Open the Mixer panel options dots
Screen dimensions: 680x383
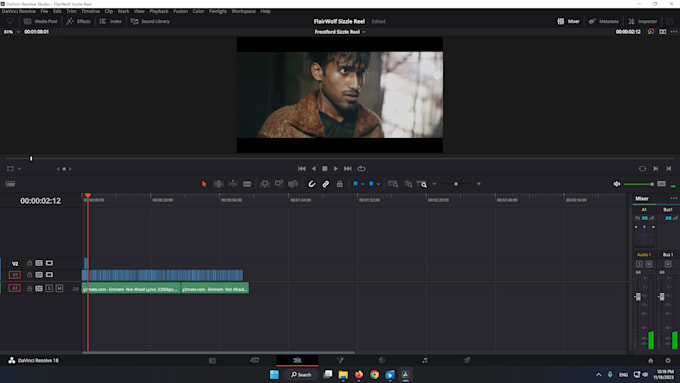tap(673, 198)
